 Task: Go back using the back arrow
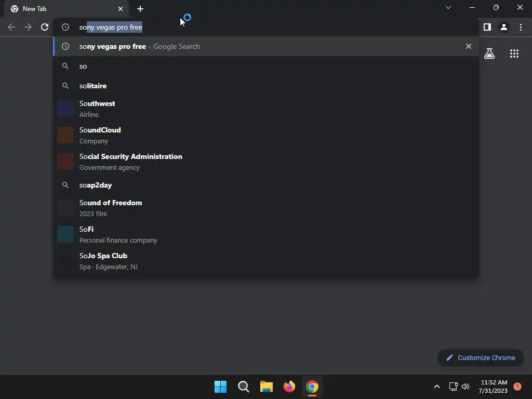(x=11, y=27)
